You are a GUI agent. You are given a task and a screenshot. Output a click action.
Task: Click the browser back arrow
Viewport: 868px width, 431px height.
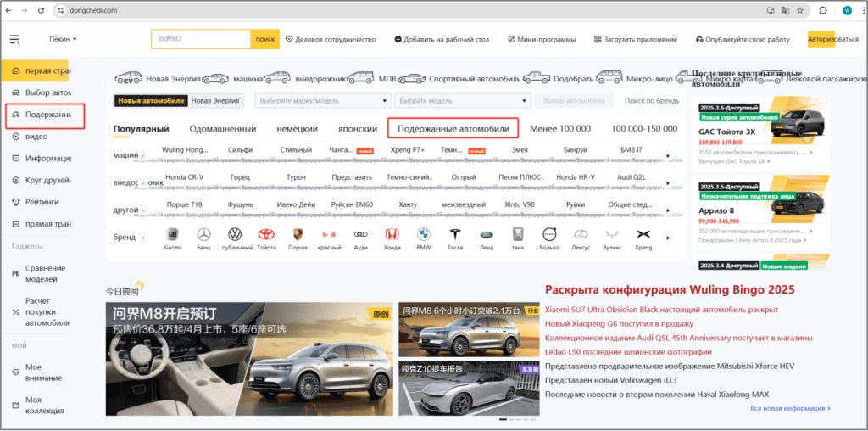click(x=8, y=10)
